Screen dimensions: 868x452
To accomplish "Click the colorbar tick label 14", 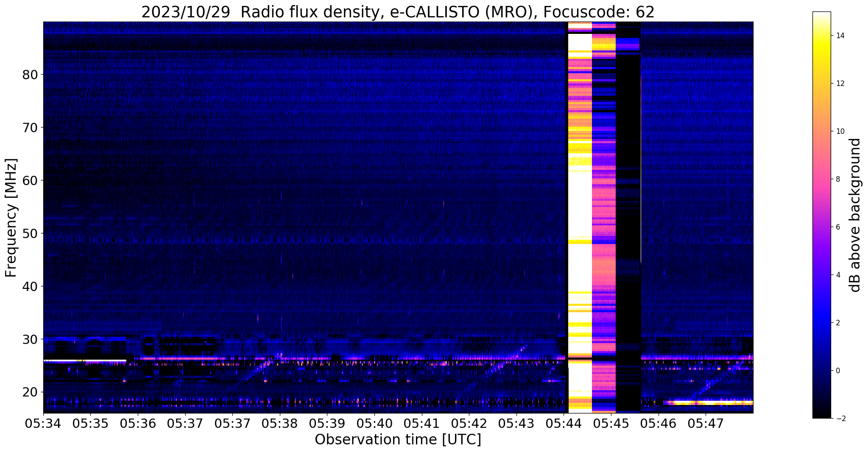I will 840,36.
